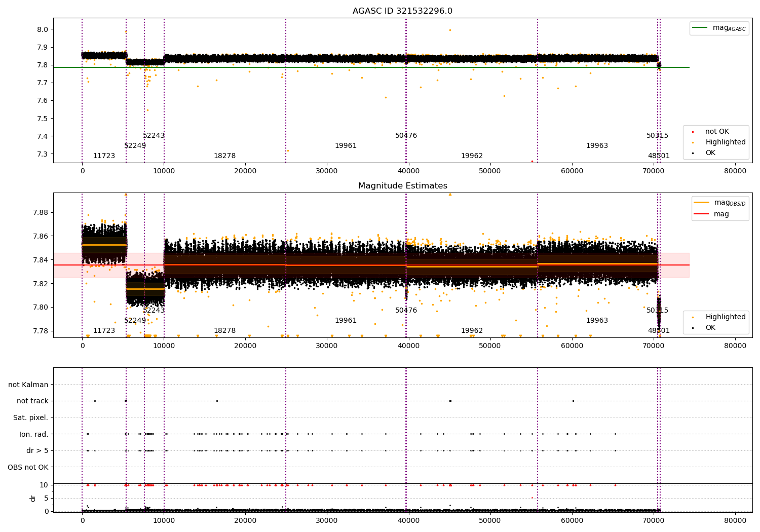Click the 'OBS not OK' axis label
Screen dimensions: 760x532
click(x=28, y=468)
